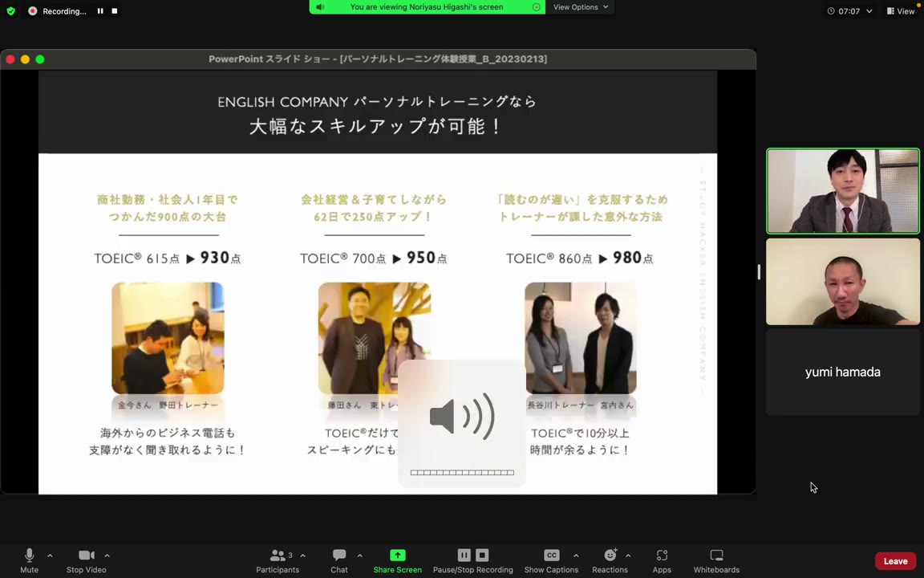Open the View Options dropdown

tap(581, 7)
